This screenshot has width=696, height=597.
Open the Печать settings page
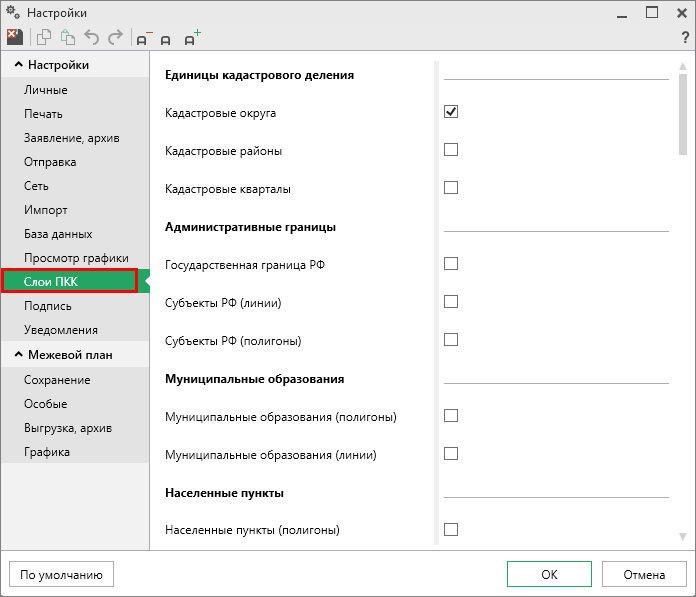pos(43,114)
